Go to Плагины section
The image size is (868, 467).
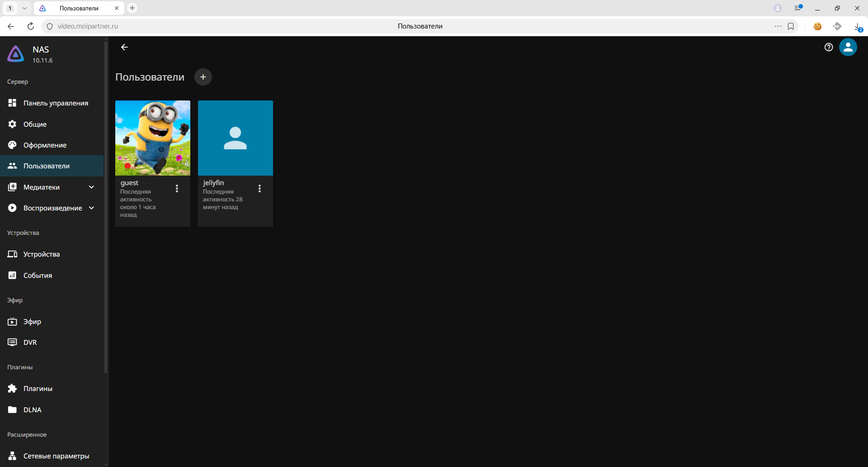pyautogui.click(x=38, y=389)
